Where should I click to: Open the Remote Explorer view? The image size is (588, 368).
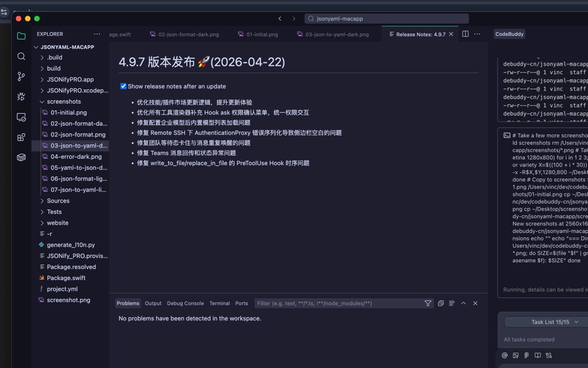tap(22, 117)
